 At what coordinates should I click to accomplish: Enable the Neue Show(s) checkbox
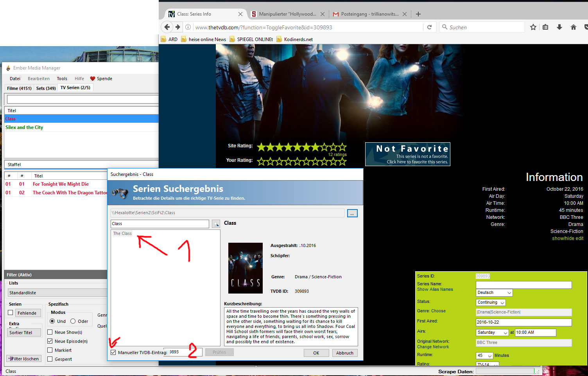tap(50, 332)
